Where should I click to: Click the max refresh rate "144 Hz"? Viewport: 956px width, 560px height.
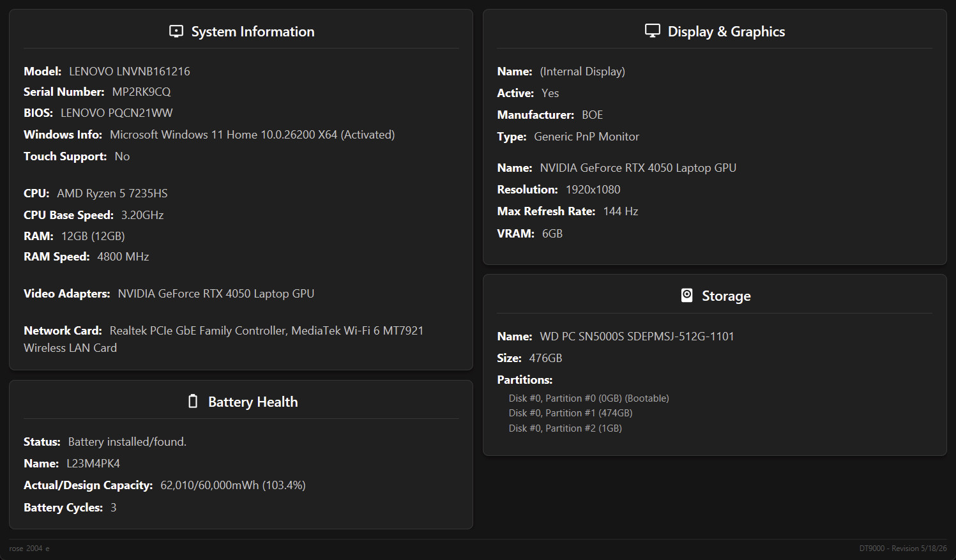[621, 211]
